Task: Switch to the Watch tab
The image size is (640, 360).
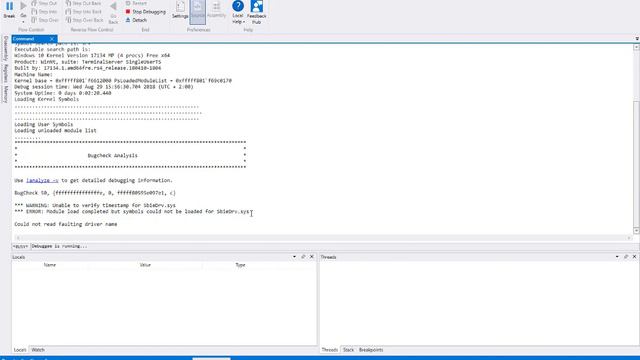Action: pyautogui.click(x=38, y=350)
